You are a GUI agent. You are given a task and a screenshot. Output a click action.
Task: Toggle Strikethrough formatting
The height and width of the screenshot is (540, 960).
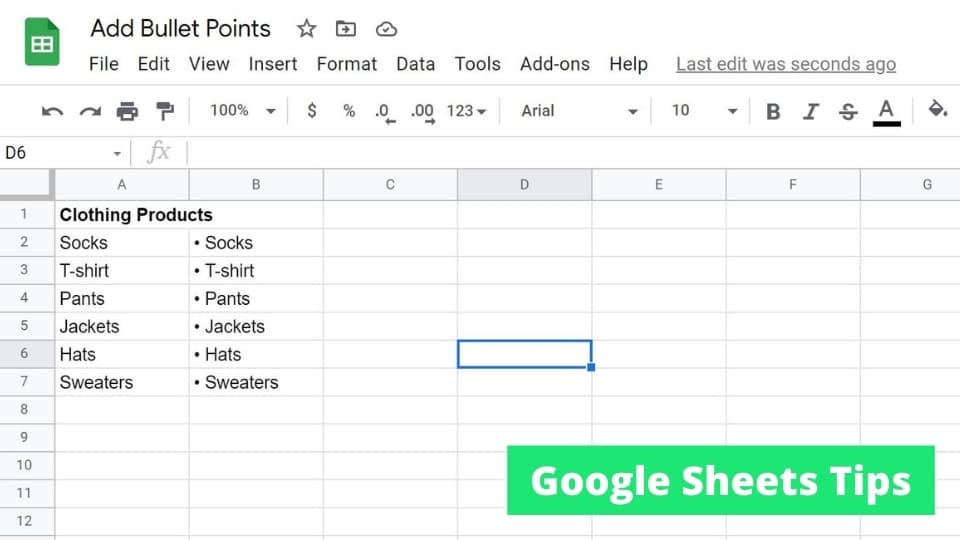[848, 111]
